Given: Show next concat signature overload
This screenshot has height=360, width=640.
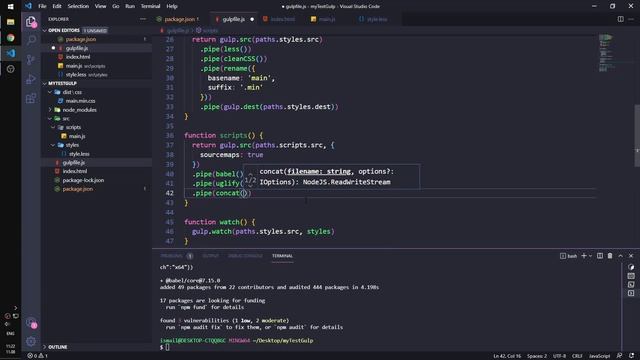Looking at the screenshot, I should tap(250, 186).
